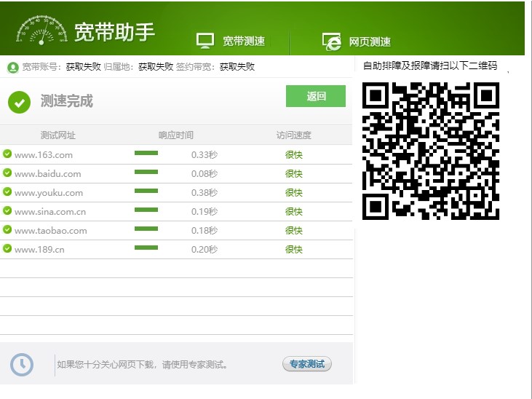Open the 网页测速 tab
The height and width of the screenshot is (399, 532).
coord(370,42)
